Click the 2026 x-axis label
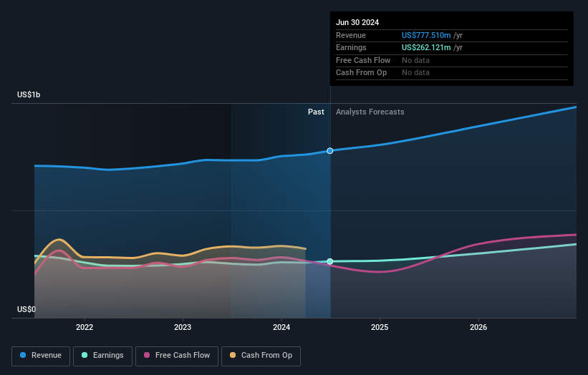The image size is (588, 375). click(478, 327)
